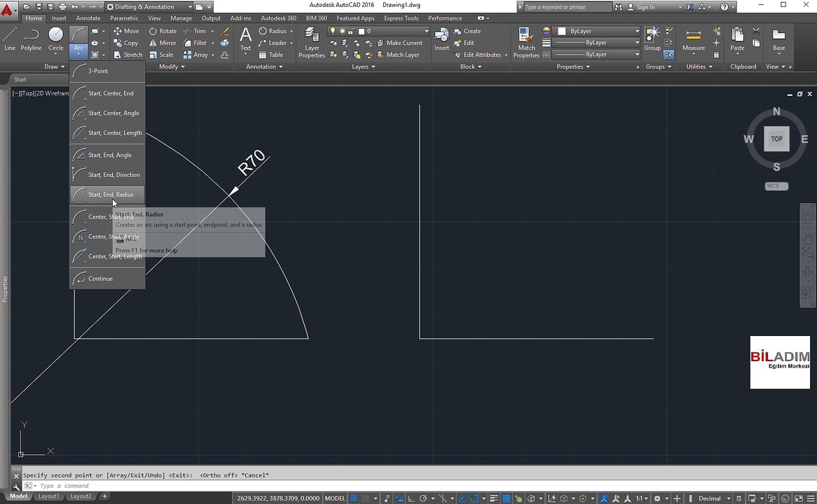Click WCS coordinate system button
This screenshot has height=504, width=817.
(776, 186)
